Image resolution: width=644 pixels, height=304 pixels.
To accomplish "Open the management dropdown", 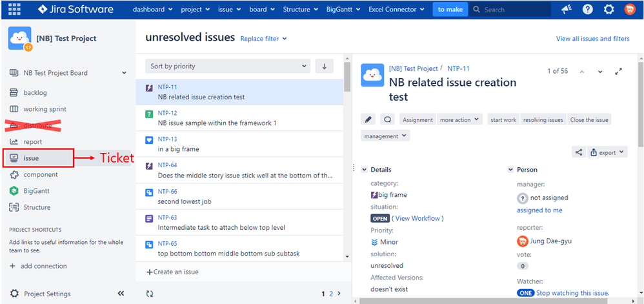I will [x=385, y=136].
